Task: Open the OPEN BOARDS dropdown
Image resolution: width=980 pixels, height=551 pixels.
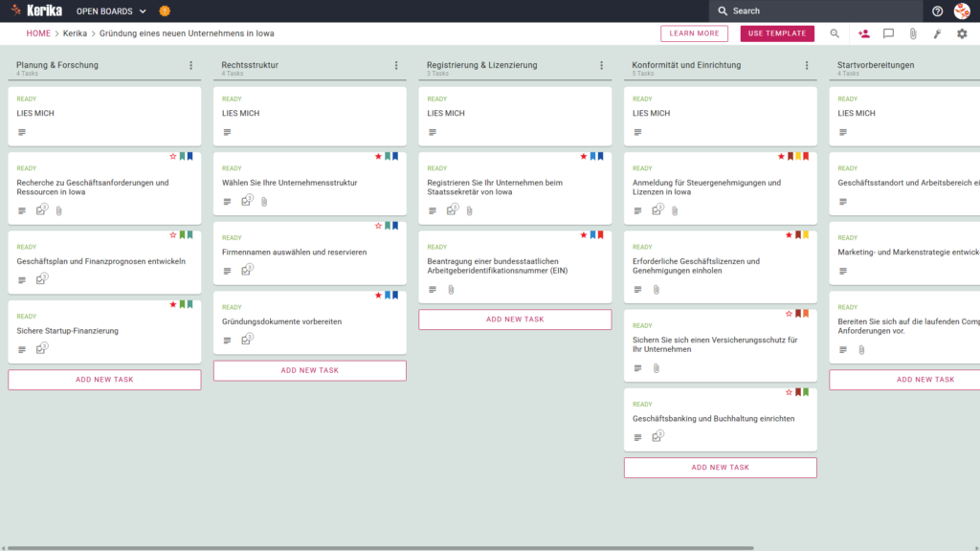Action: [111, 11]
